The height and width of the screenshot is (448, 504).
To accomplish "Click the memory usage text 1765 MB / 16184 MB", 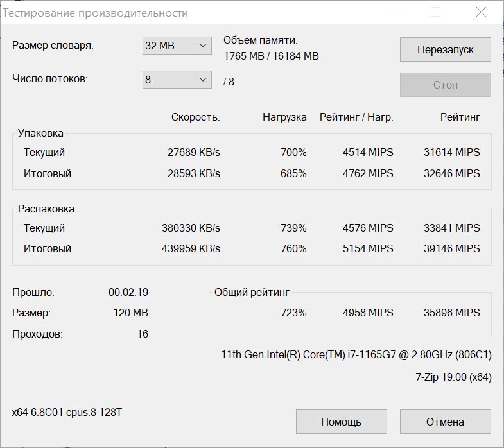I will (x=272, y=56).
